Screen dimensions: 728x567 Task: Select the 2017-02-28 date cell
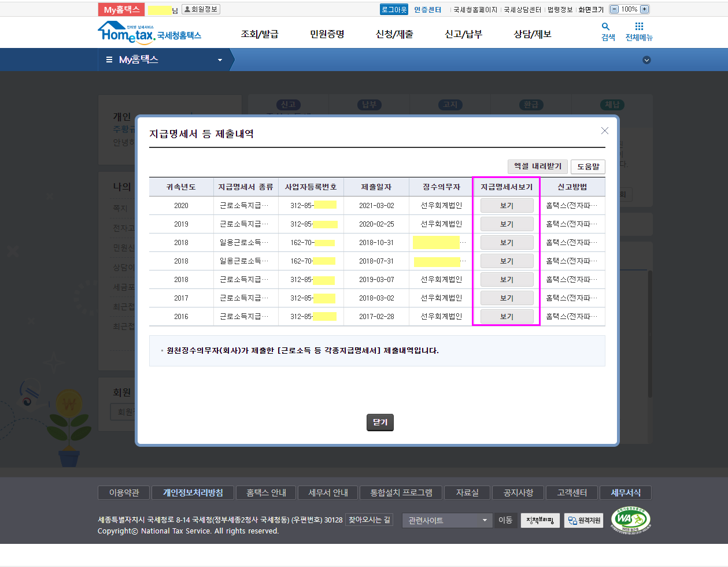[x=376, y=317]
